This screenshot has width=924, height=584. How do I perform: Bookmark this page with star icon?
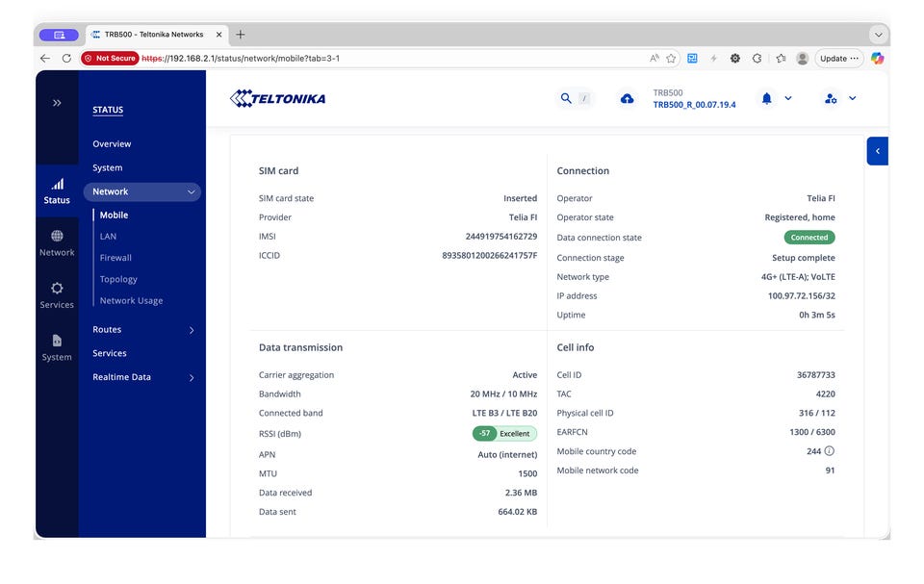coord(671,59)
